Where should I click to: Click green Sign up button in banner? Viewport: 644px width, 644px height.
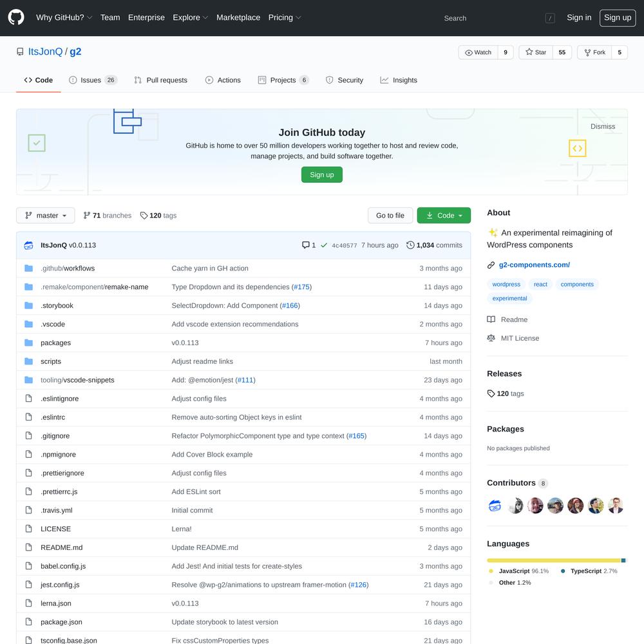click(x=321, y=175)
